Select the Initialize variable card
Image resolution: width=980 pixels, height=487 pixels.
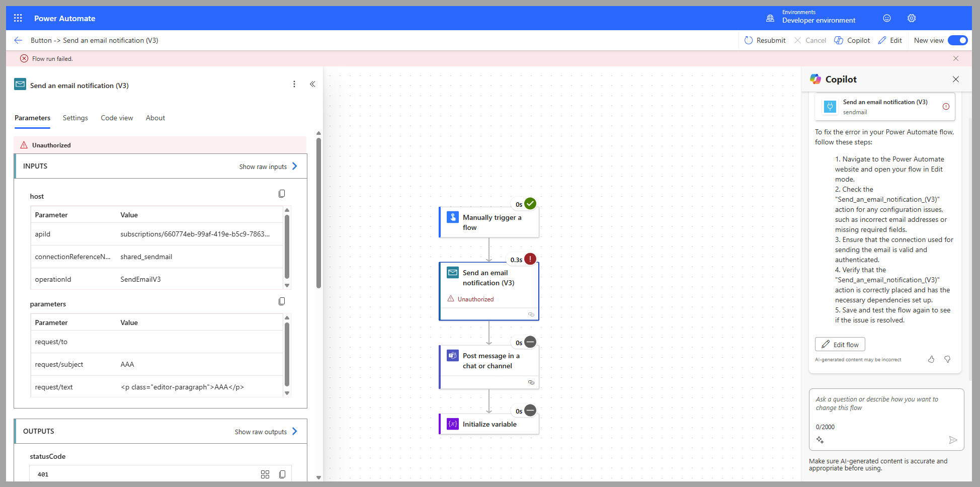click(x=489, y=424)
